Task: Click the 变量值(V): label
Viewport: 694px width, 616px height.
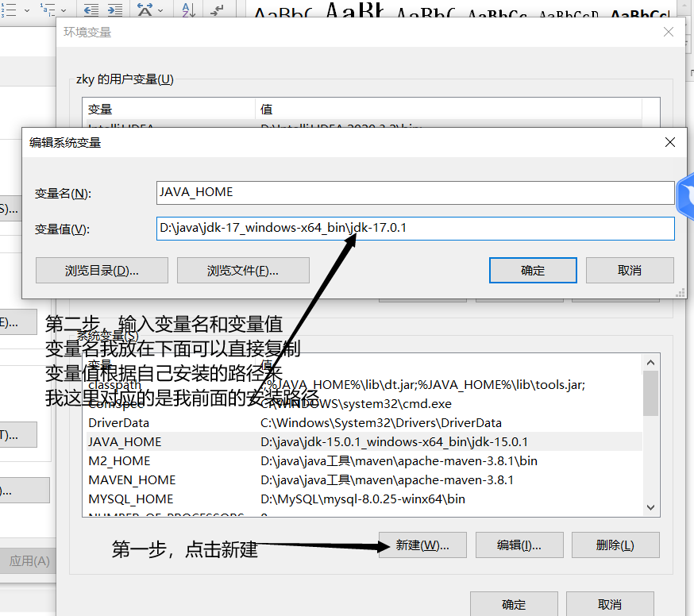Action: (x=62, y=229)
